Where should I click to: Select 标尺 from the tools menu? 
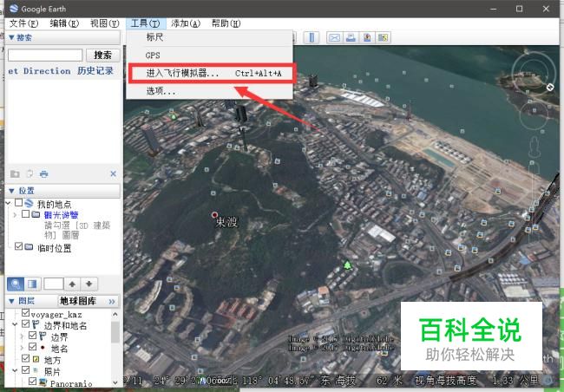coord(209,37)
